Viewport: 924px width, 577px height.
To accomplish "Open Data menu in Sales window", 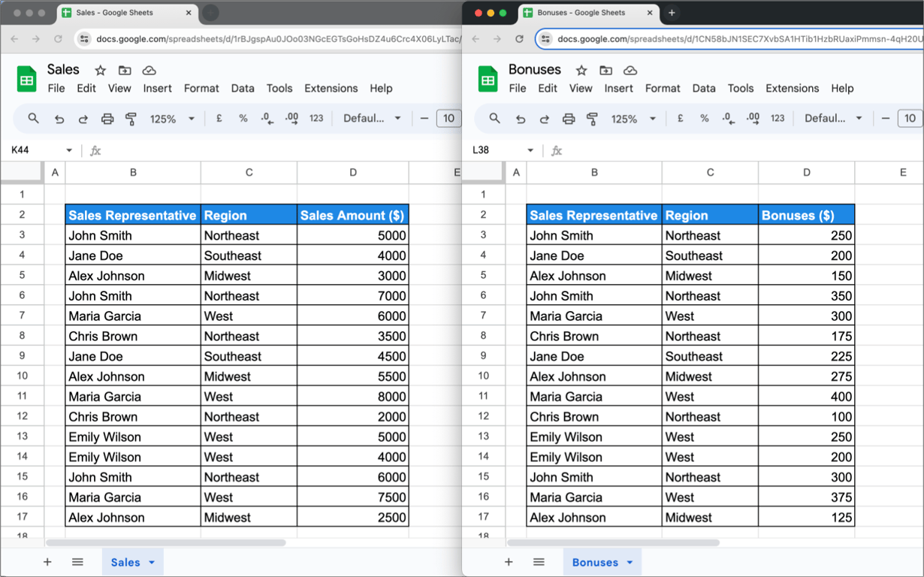I will 243,88.
